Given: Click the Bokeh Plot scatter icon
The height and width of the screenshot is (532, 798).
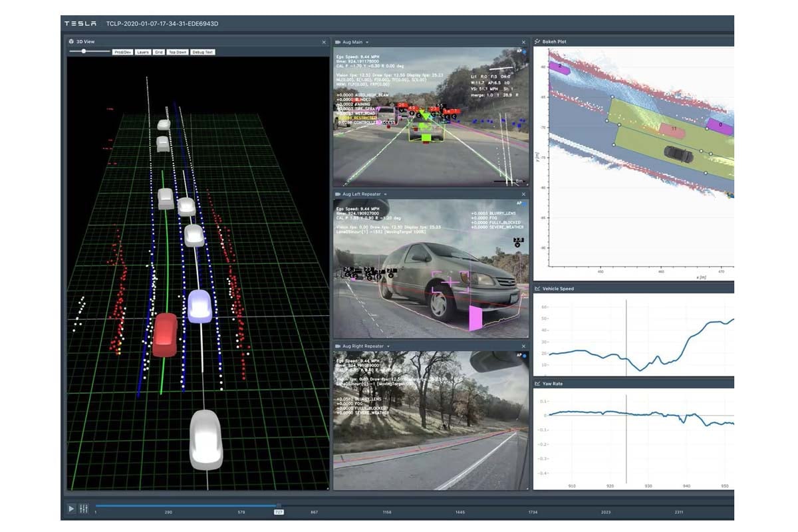Looking at the screenshot, I should tap(537, 42).
